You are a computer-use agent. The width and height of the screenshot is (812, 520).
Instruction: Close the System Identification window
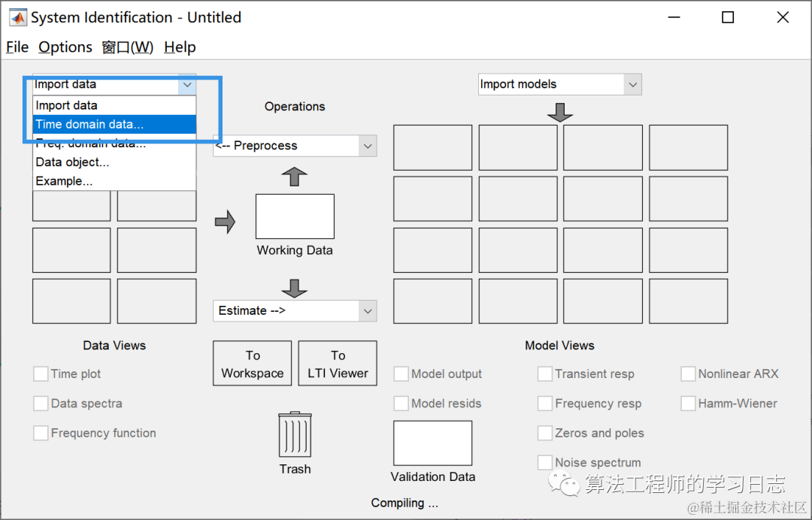coord(783,17)
